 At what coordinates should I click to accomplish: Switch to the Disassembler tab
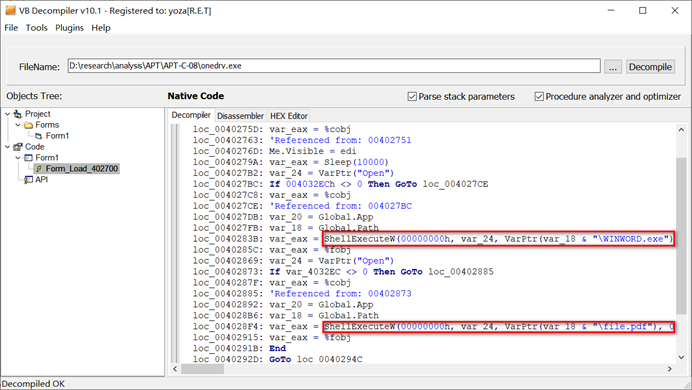(241, 116)
